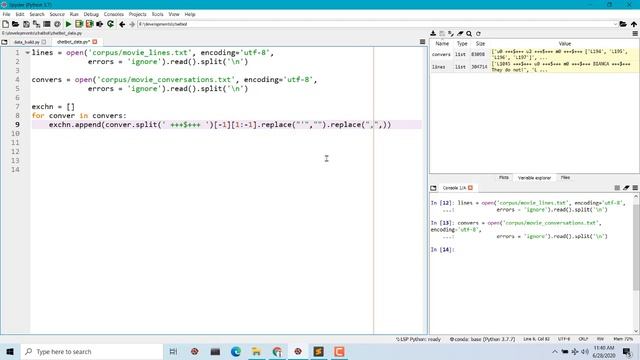Open the Tools menu
The height and width of the screenshot is (360, 640).
(x=158, y=14)
